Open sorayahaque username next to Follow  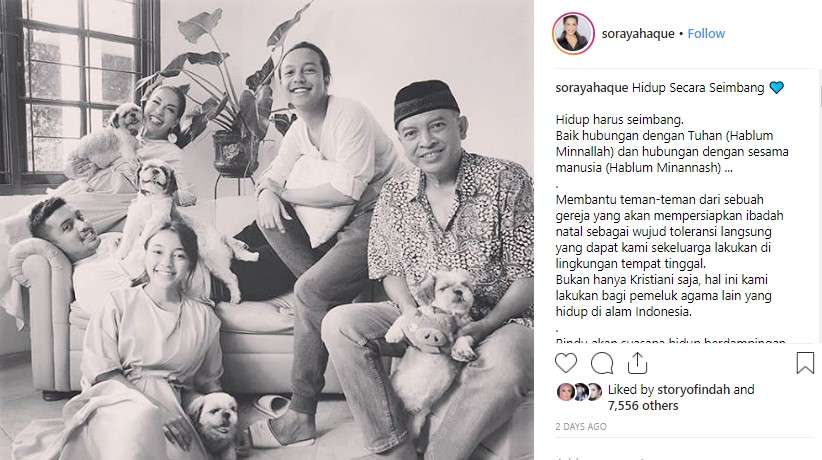(x=638, y=34)
